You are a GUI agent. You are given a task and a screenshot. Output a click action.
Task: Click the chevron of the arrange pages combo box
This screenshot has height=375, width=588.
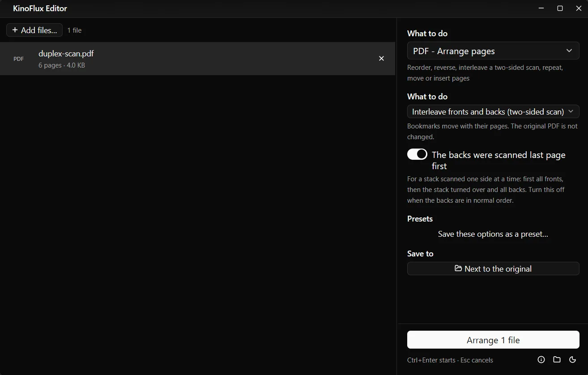569,51
